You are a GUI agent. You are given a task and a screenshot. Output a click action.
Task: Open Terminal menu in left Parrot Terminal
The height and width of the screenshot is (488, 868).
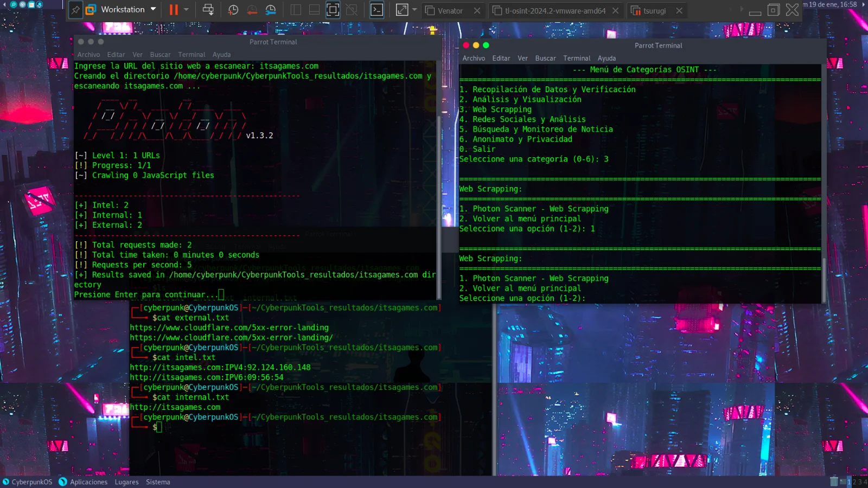pyautogui.click(x=192, y=55)
